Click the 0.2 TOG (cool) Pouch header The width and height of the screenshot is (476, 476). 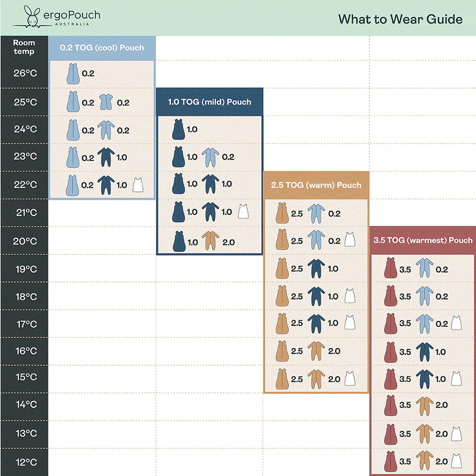click(x=102, y=48)
